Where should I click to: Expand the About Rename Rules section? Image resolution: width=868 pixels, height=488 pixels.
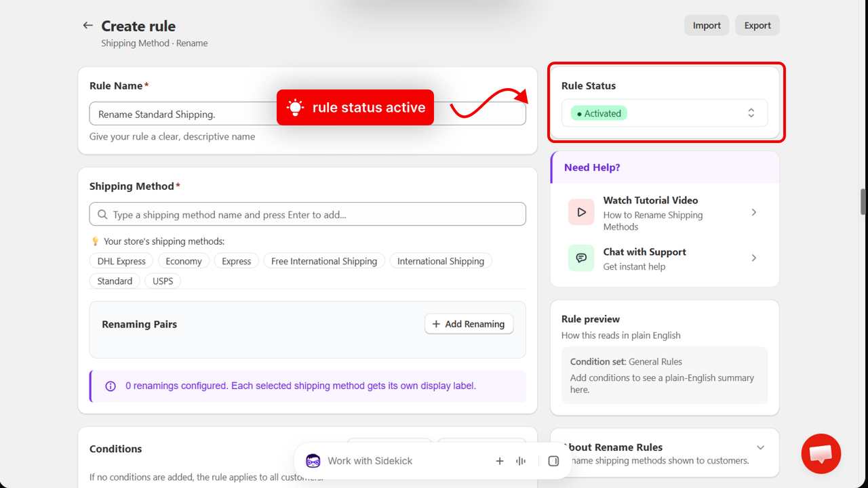pos(760,447)
